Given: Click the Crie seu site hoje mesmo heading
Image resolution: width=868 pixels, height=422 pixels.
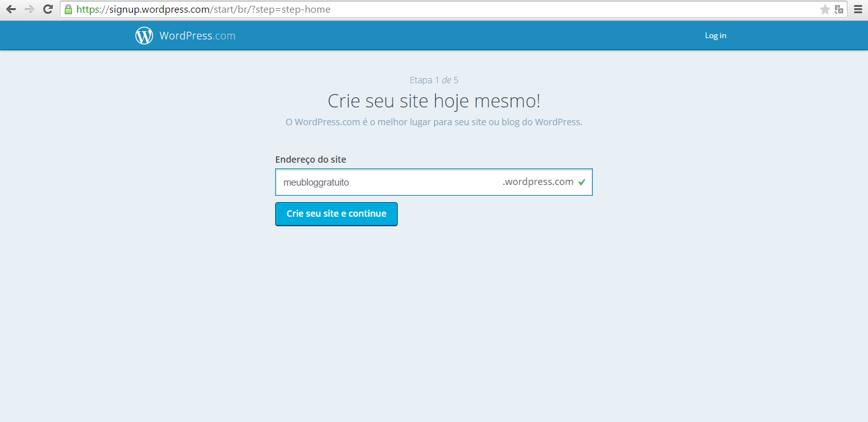Looking at the screenshot, I should click(434, 101).
